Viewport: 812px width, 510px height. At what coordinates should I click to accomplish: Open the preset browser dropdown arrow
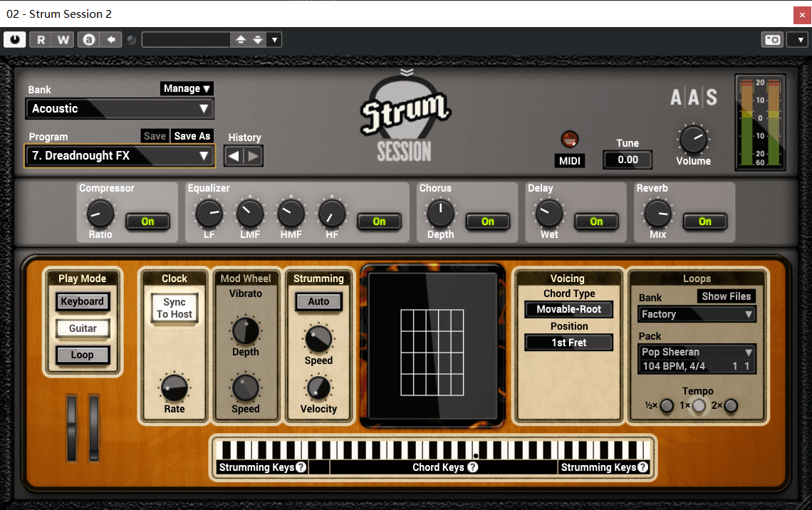pos(274,40)
